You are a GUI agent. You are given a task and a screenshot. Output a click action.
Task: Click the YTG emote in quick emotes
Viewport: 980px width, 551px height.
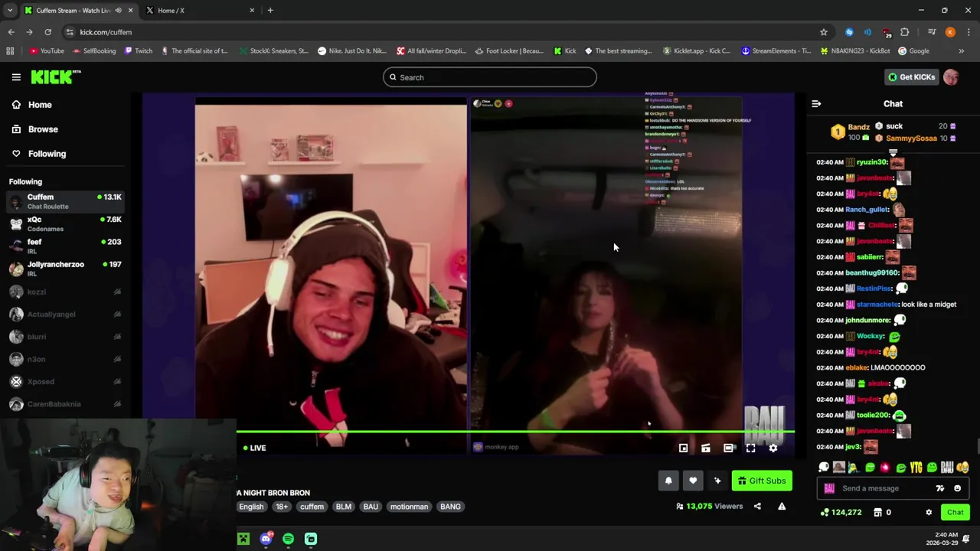click(916, 468)
